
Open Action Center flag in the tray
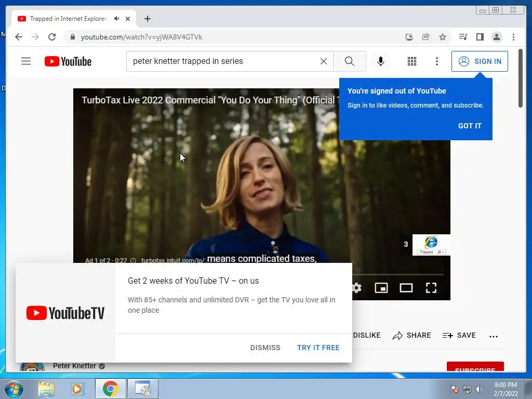pyautogui.click(x=455, y=389)
